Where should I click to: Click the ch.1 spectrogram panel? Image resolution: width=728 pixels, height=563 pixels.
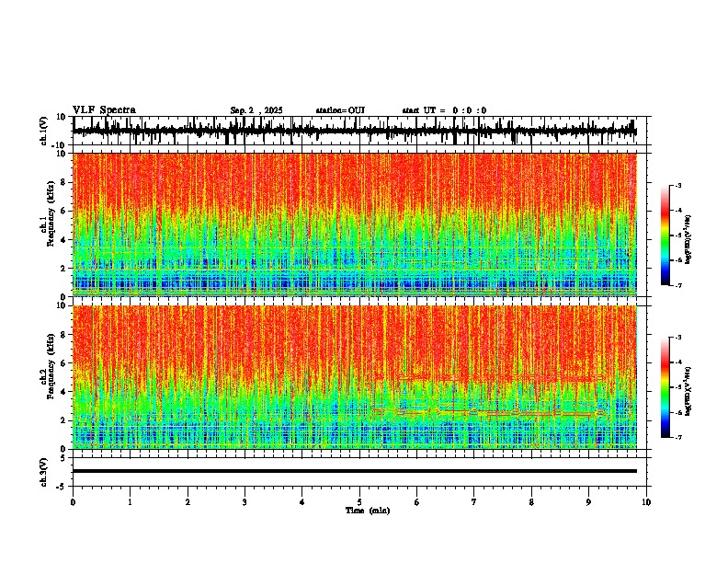pos(354,224)
